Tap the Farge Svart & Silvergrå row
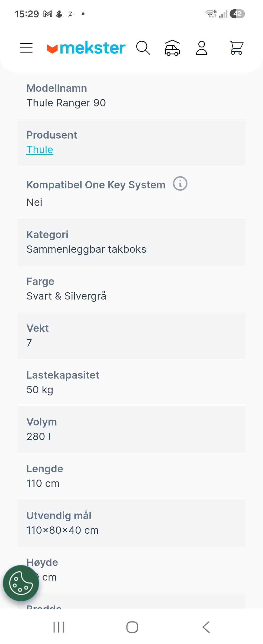Image resolution: width=263 pixels, height=644 pixels. [x=131, y=289]
